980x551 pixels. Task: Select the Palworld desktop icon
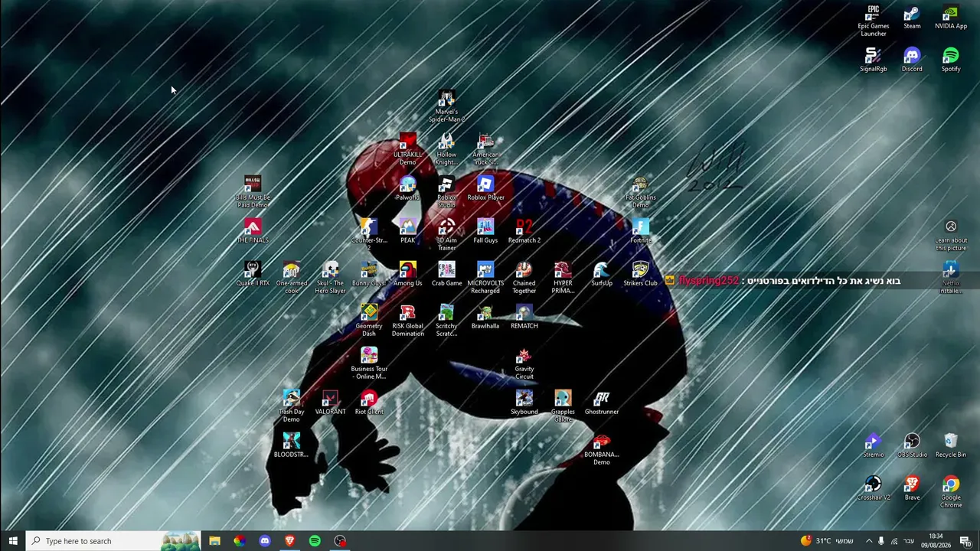407,189
